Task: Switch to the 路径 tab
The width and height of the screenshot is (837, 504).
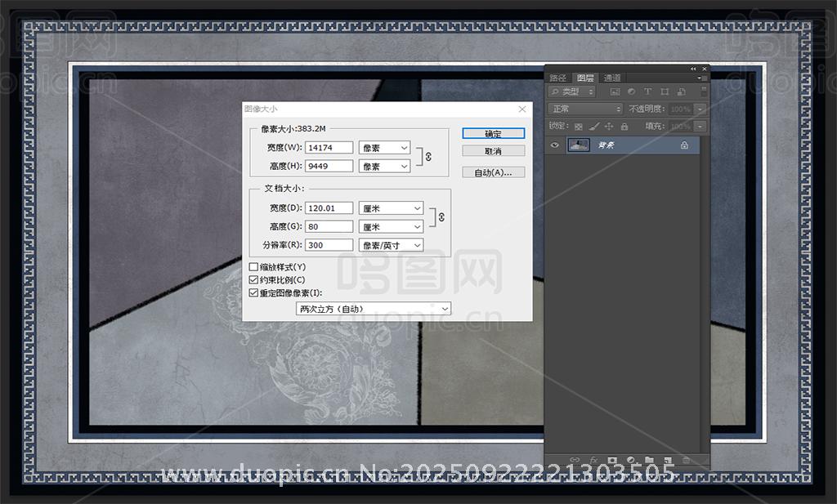Action: 557,78
